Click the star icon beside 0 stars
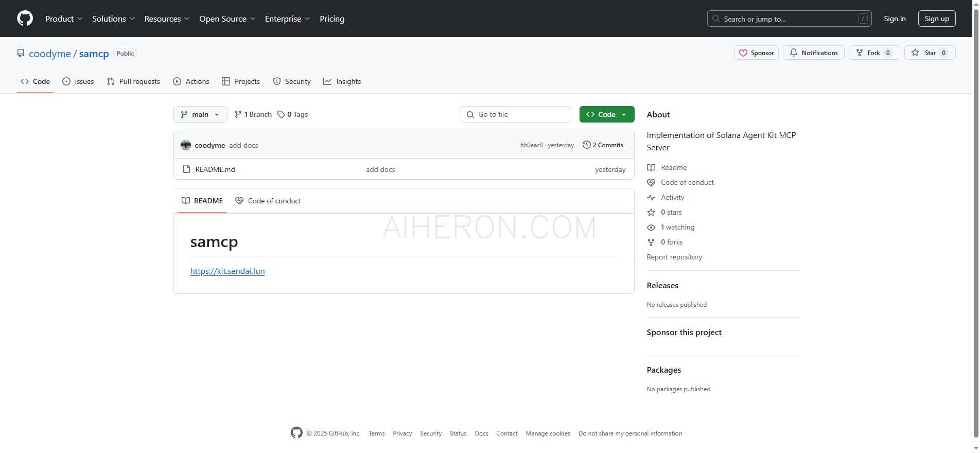Viewport: 980px width, 453px height. (651, 212)
